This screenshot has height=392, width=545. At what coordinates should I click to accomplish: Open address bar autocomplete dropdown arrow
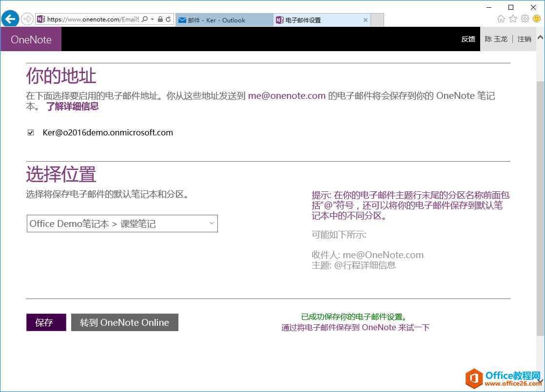point(153,19)
